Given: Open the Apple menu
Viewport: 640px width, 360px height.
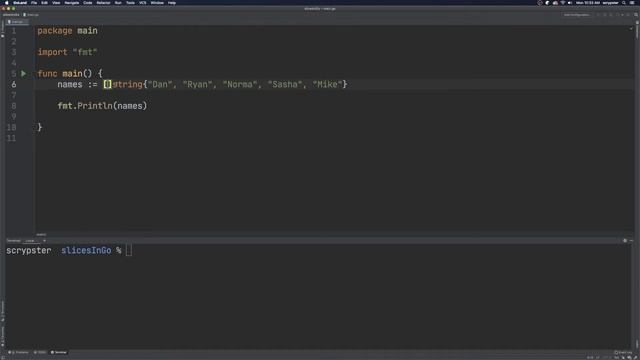Looking at the screenshot, I should click(7, 3).
